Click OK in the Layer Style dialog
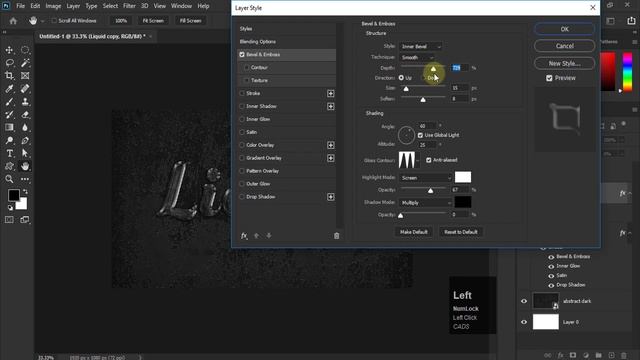Image resolution: width=640 pixels, height=360 pixels. pyautogui.click(x=564, y=29)
